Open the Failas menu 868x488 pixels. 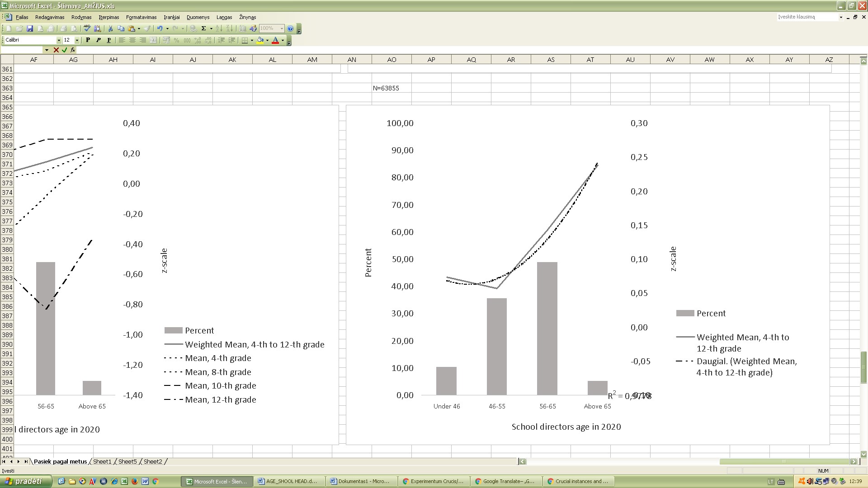[x=22, y=17]
